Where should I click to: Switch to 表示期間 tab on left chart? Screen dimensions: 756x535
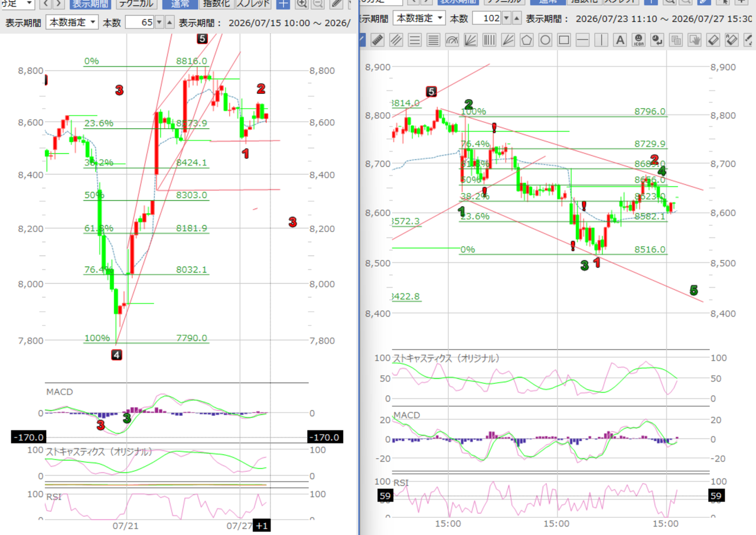(90, 3)
